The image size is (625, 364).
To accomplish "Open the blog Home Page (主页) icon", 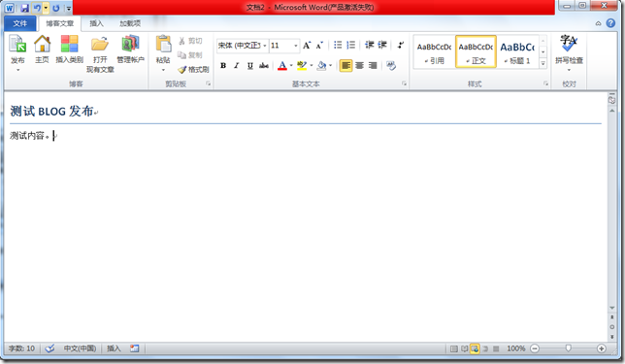I will (42, 45).
